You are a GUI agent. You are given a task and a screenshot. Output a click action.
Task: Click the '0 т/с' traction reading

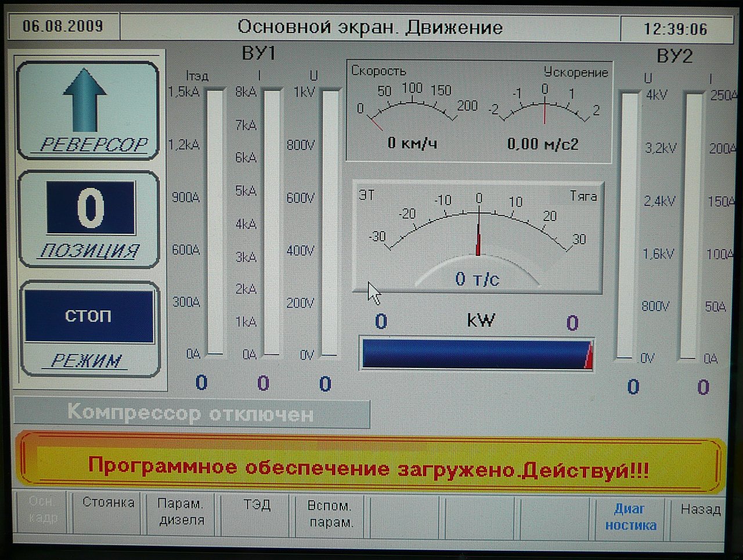pos(477,279)
